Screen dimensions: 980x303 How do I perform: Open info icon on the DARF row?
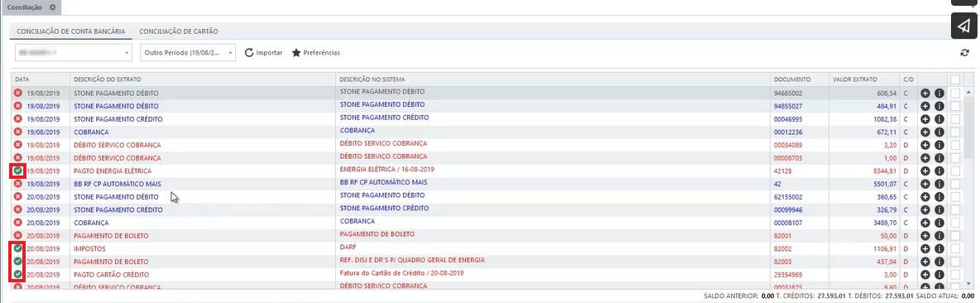(x=939, y=248)
